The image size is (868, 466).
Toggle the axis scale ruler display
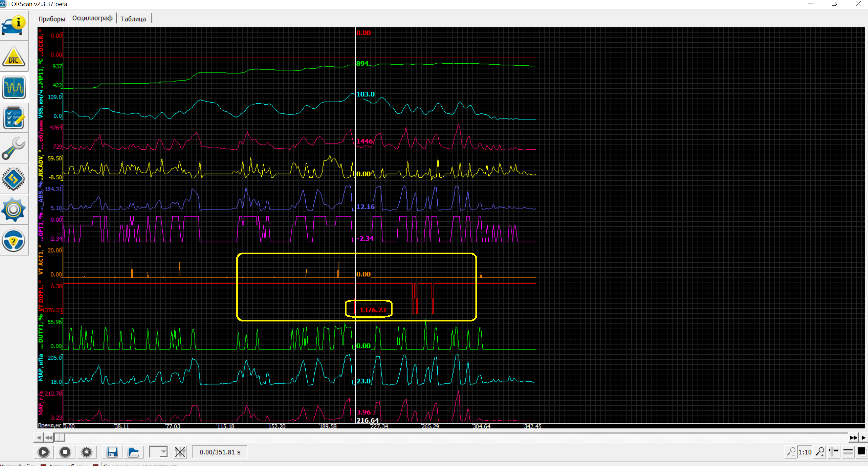click(x=834, y=452)
